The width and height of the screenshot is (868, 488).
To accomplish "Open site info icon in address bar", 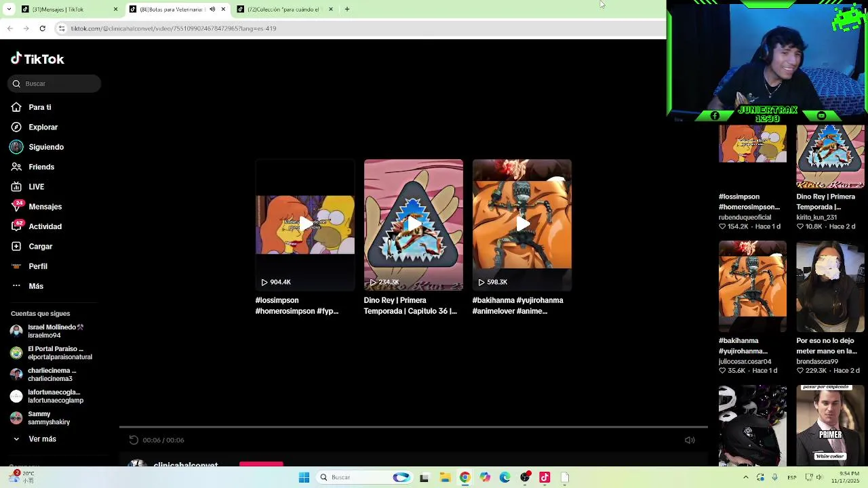I will (x=62, y=28).
